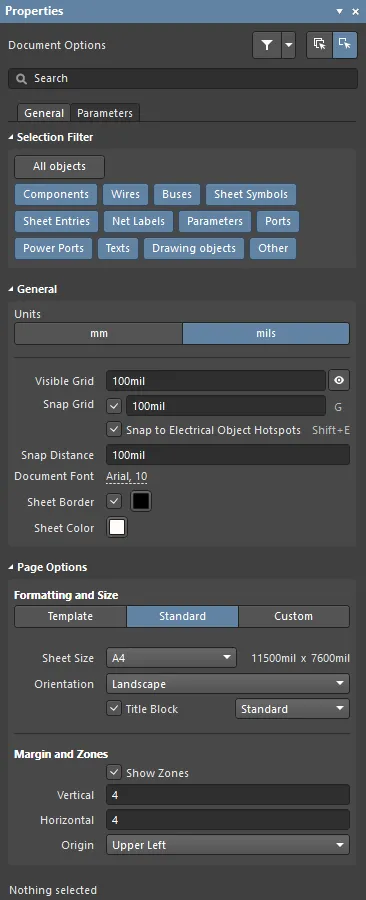Uncheck Snap to Electrical Object Hotspots
366x900 pixels.
tap(114, 429)
